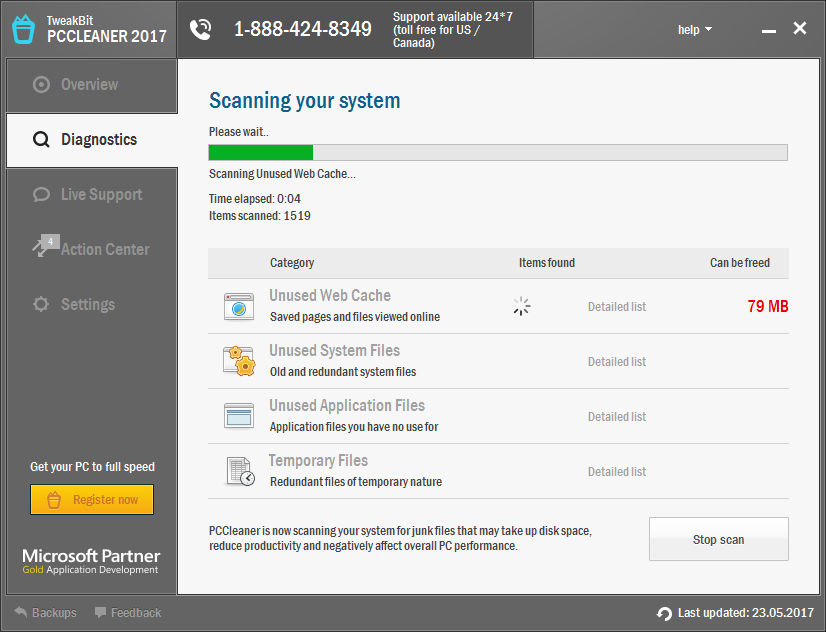Image resolution: width=826 pixels, height=632 pixels.
Task: Open Detailed list for Unused Web Cache
Action: 616,306
